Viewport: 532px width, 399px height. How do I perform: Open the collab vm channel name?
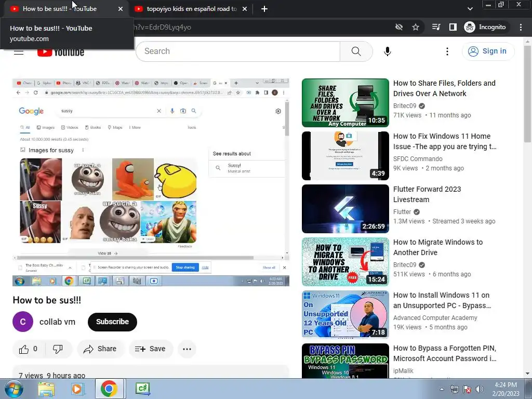click(57, 322)
